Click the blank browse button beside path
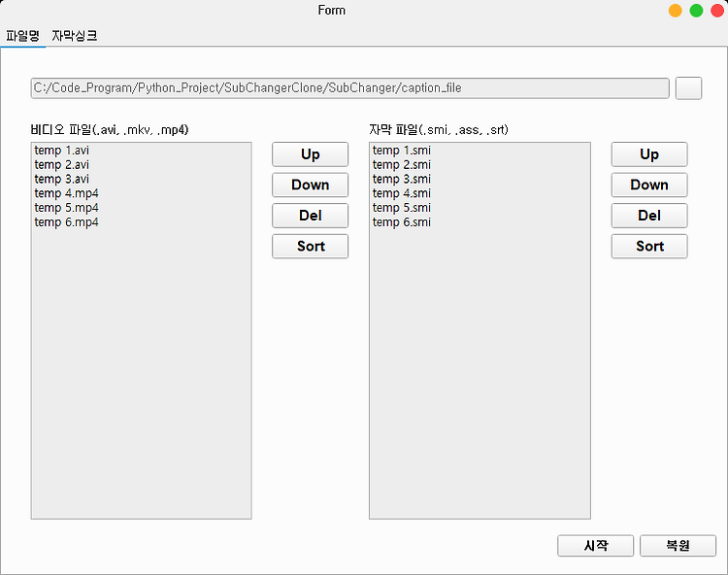 point(688,88)
